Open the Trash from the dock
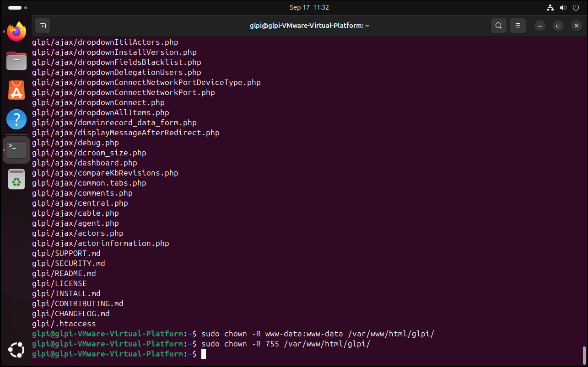This screenshot has width=588, height=367. 16,179
